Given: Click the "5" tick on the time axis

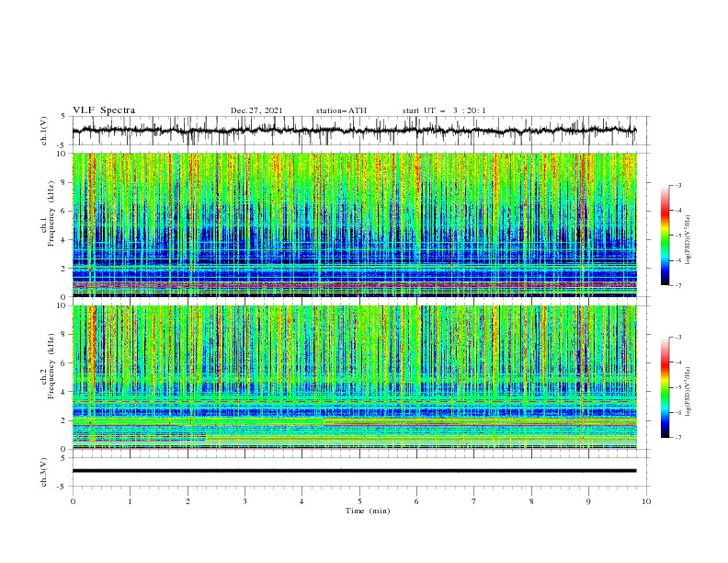Looking at the screenshot, I should coord(359,501).
